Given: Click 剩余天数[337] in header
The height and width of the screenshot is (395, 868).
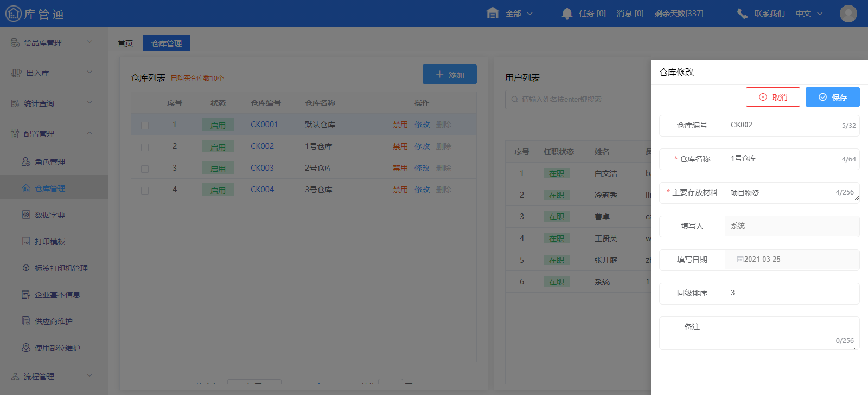Looking at the screenshot, I should 679,14.
